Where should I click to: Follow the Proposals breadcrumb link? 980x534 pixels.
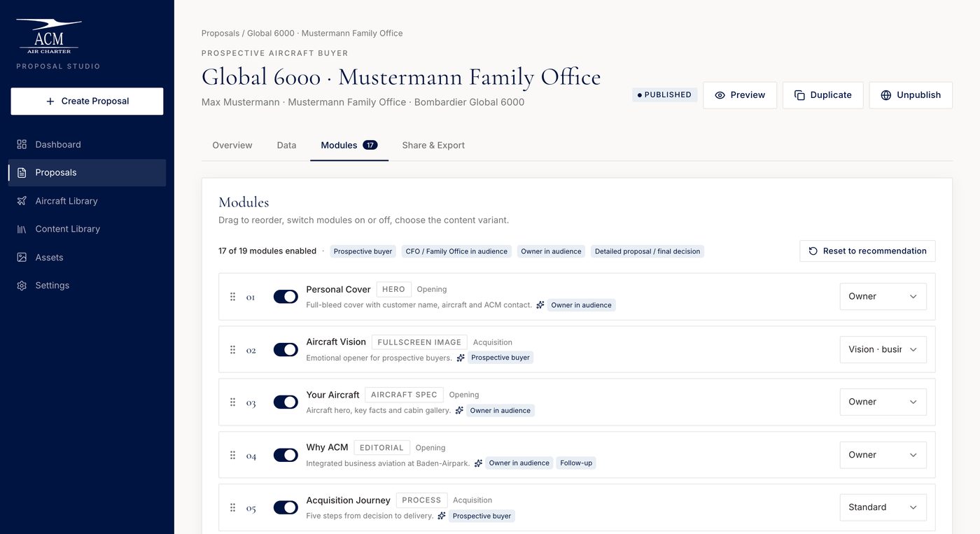[220, 33]
